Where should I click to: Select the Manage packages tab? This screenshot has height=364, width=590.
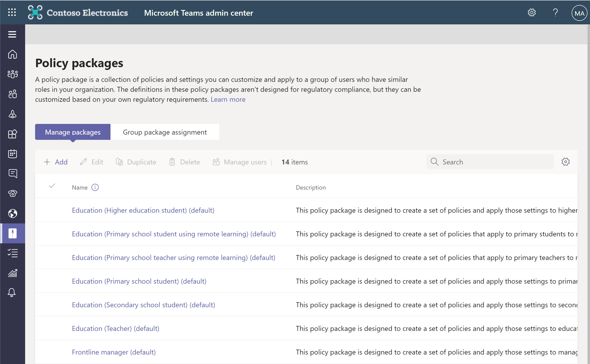click(x=73, y=132)
